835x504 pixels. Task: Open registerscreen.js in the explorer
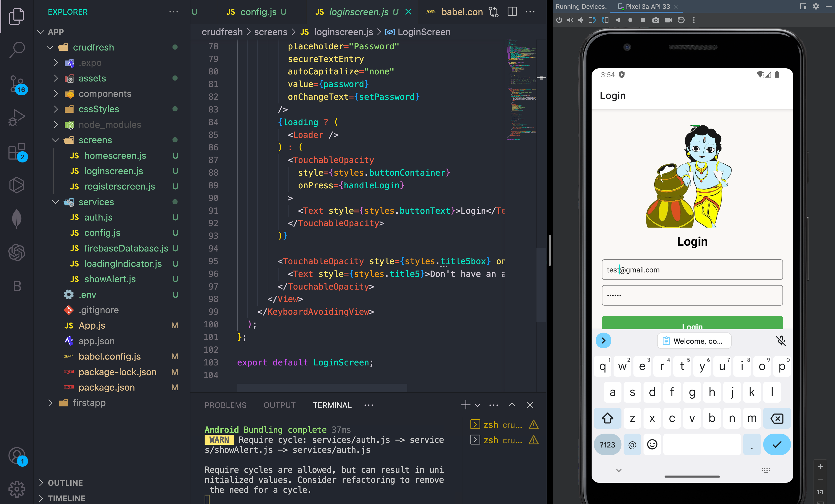(x=119, y=187)
